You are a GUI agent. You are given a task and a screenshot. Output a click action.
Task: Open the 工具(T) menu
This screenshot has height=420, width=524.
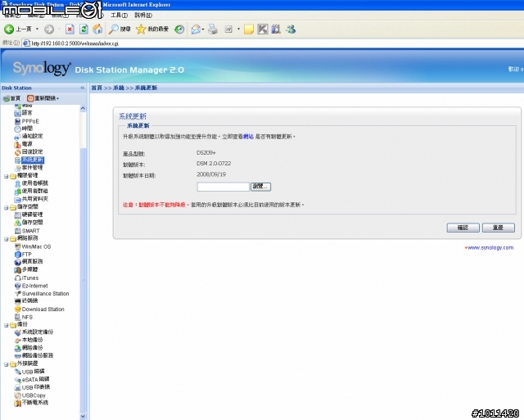click(119, 15)
